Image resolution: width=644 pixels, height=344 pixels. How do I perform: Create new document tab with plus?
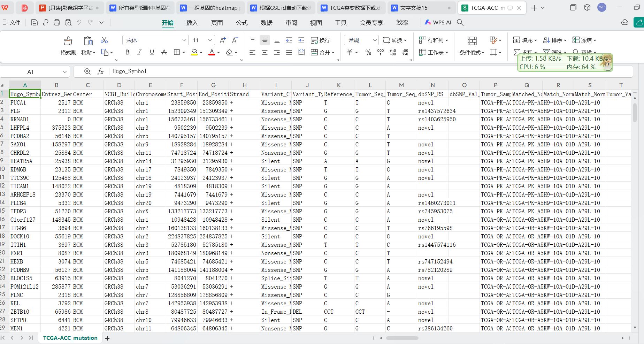[x=534, y=8]
